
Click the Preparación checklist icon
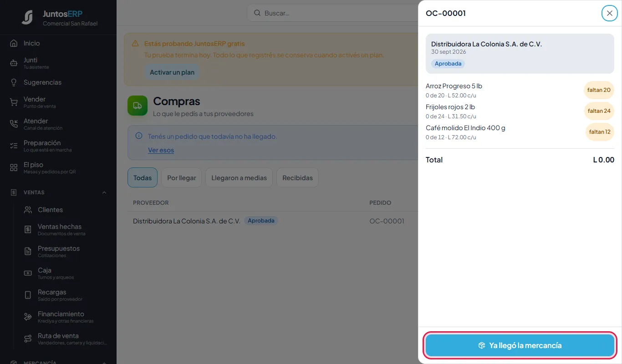(14, 146)
